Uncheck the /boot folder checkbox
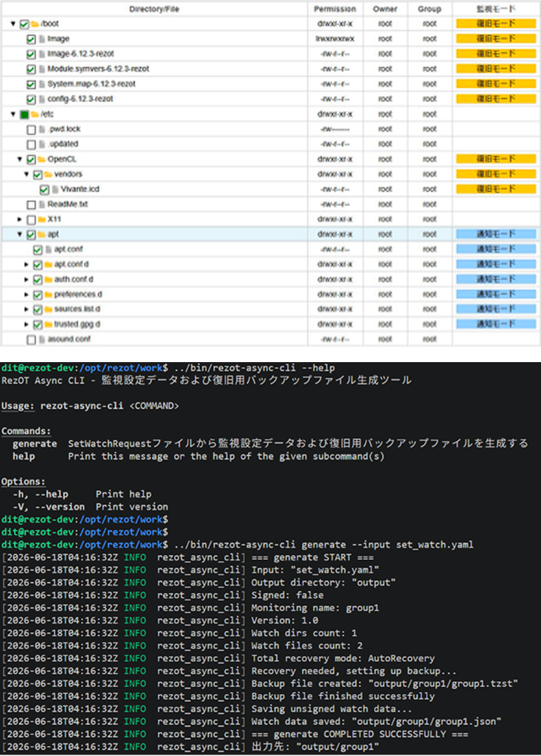 pos(24,24)
